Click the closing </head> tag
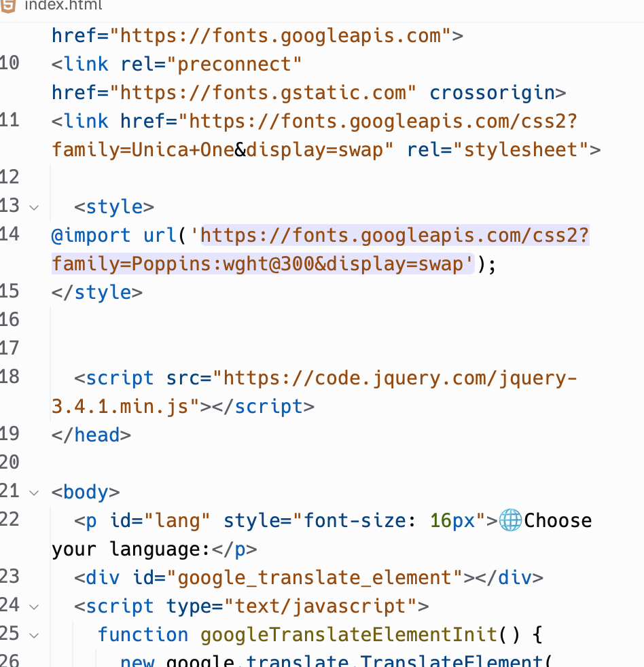This screenshot has height=667, width=644. tap(91, 435)
